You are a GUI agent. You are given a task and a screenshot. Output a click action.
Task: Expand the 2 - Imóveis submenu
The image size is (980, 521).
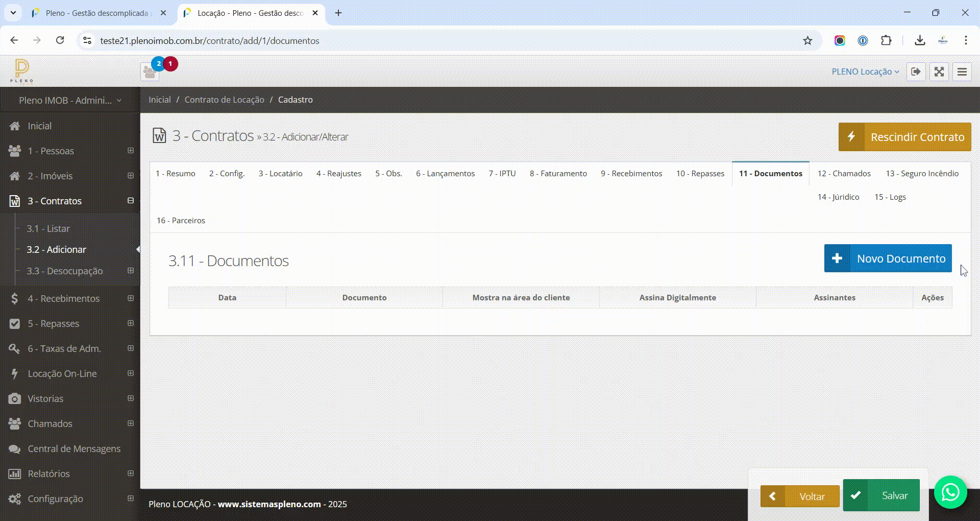point(131,176)
